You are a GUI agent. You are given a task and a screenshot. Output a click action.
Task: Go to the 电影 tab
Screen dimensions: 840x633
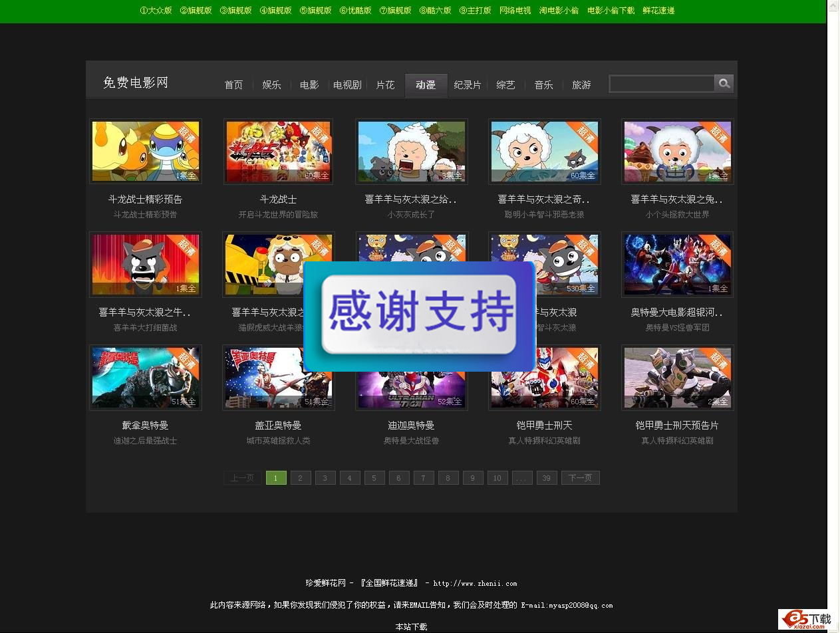[309, 85]
